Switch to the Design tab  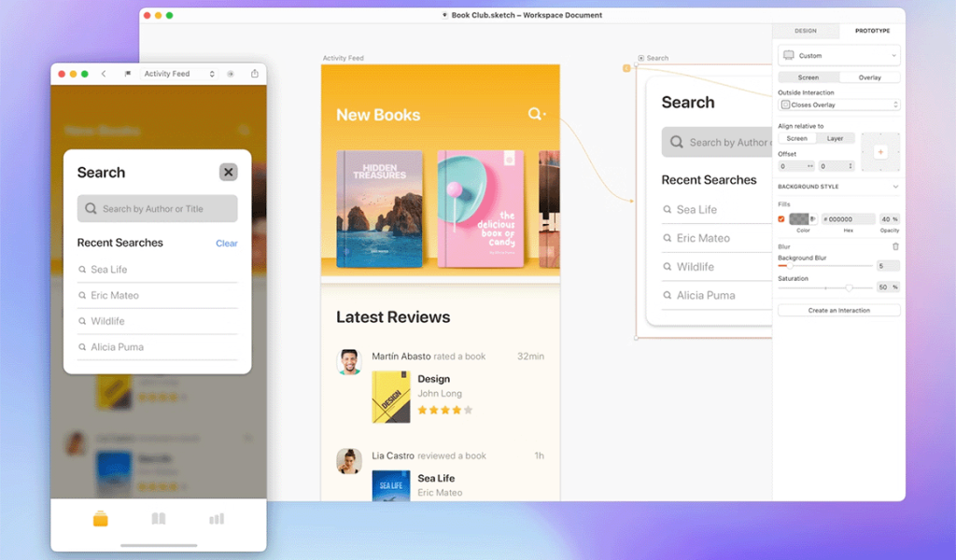click(806, 31)
